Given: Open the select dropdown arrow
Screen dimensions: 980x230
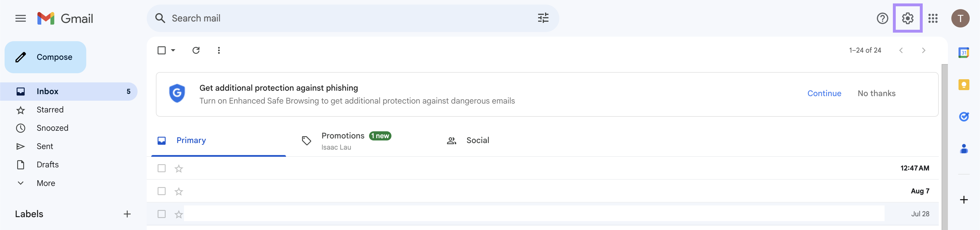Looking at the screenshot, I should (x=173, y=50).
